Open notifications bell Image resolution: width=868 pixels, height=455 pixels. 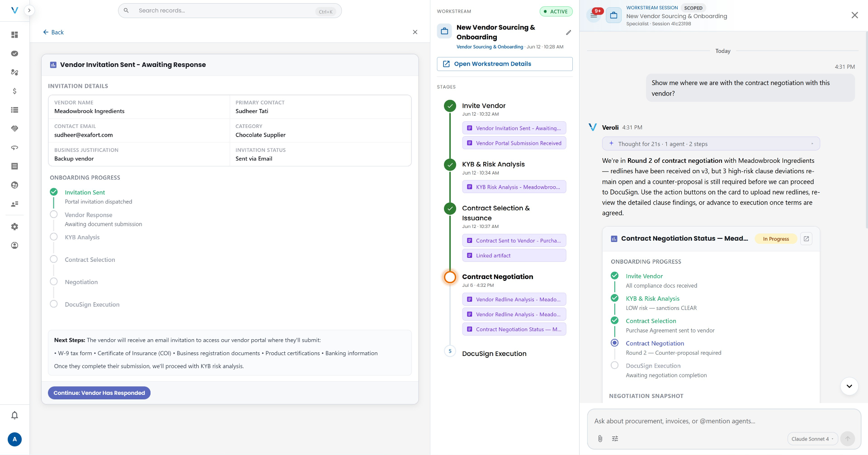tap(14, 415)
